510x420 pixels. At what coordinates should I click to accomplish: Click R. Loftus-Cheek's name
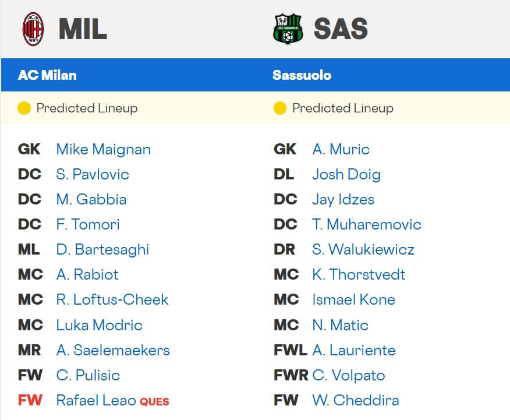[x=112, y=299]
